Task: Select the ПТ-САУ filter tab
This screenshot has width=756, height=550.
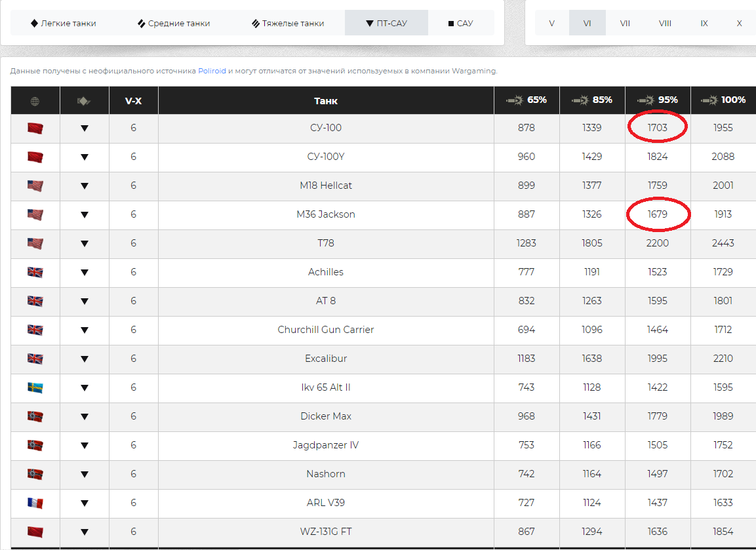Action: pyautogui.click(x=386, y=23)
